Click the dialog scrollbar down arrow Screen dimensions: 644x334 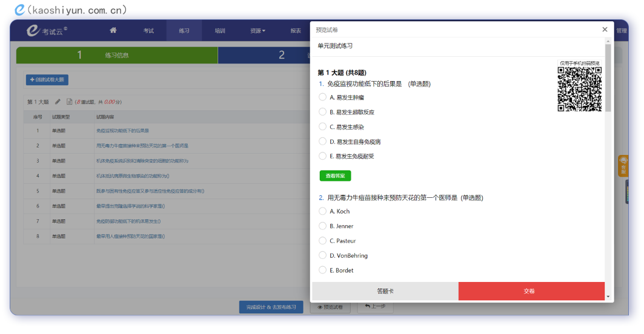[608, 296]
